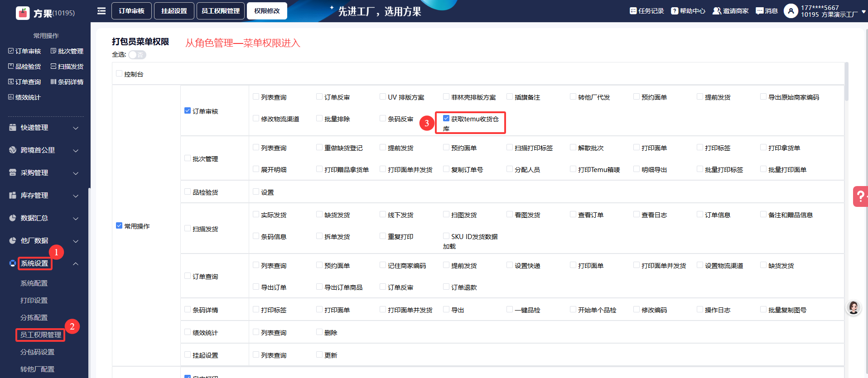
Task: Select the 权限修改 top tab
Action: pos(267,11)
